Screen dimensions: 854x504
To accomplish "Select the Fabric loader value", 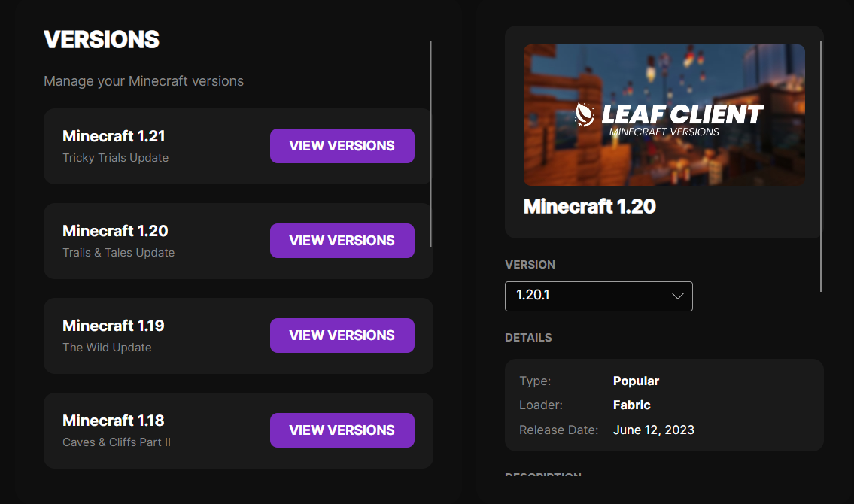I will (631, 405).
